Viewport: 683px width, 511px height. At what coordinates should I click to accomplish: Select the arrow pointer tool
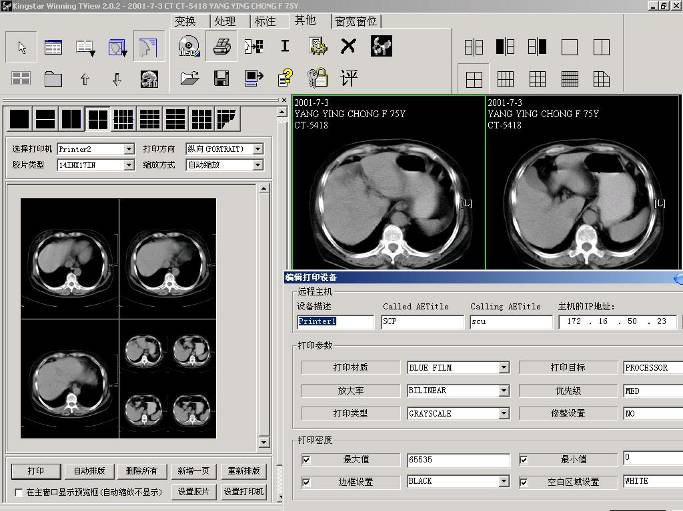(21, 47)
